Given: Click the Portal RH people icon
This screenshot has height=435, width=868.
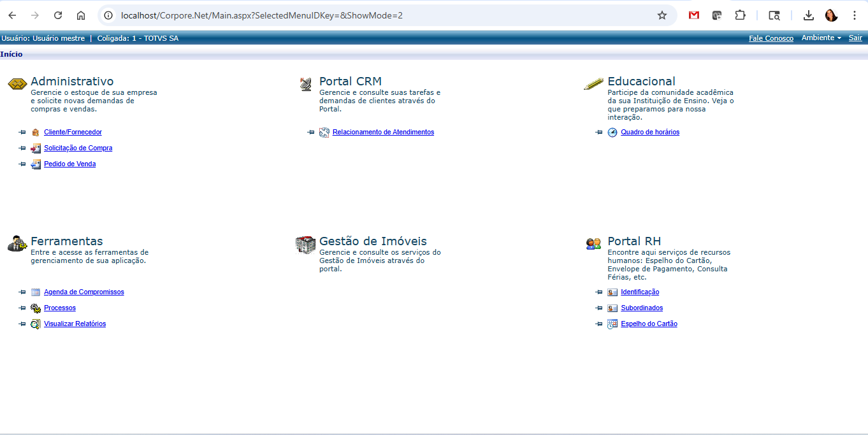Looking at the screenshot, I should click(x=593, y=243).
